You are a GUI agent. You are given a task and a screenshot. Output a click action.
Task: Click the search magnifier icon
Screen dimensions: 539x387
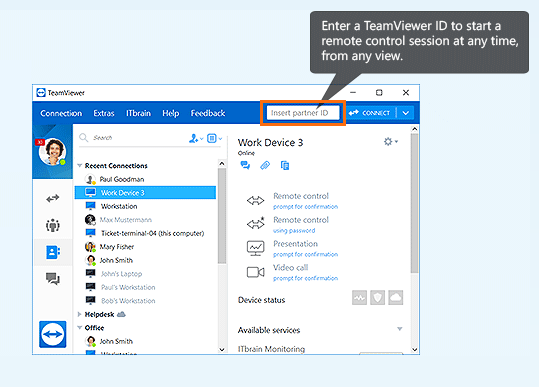[x=84, y=138]
